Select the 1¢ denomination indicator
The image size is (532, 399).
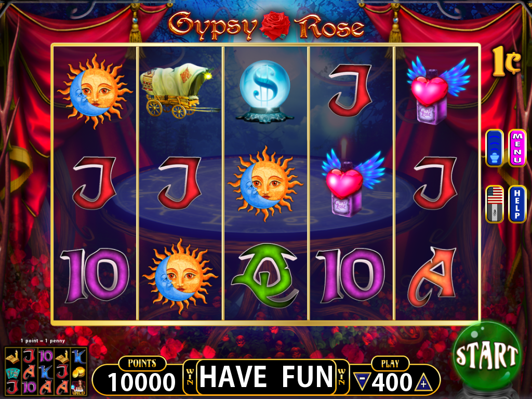click(x=506, y=61)
